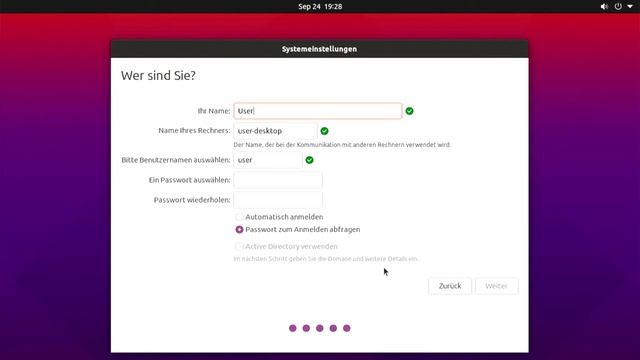The height and width of the screenshot is (360, 640).
Task: Click the Systemeinstellungen title bar
Action: [x=320, y=49]
